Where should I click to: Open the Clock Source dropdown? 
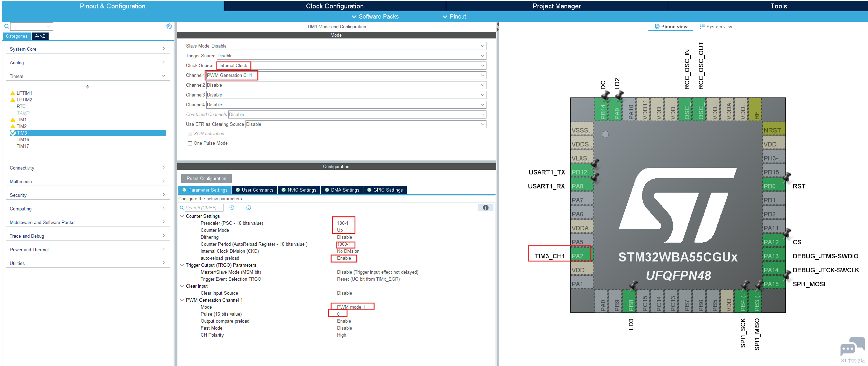pyautogui.click(x=351, y=65)
